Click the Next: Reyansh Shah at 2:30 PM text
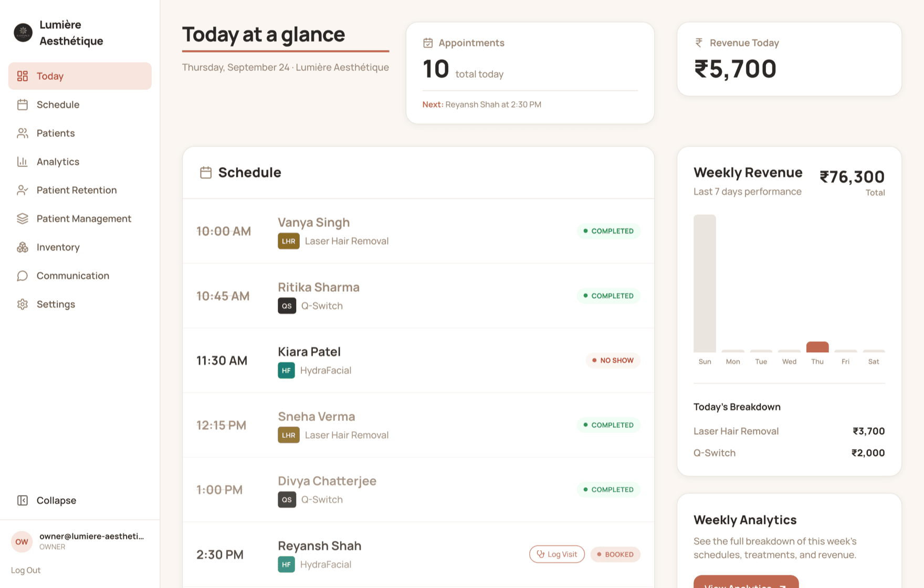Viewport: 924px width, 588px height. pyautogui.click(x=482, y=104)
